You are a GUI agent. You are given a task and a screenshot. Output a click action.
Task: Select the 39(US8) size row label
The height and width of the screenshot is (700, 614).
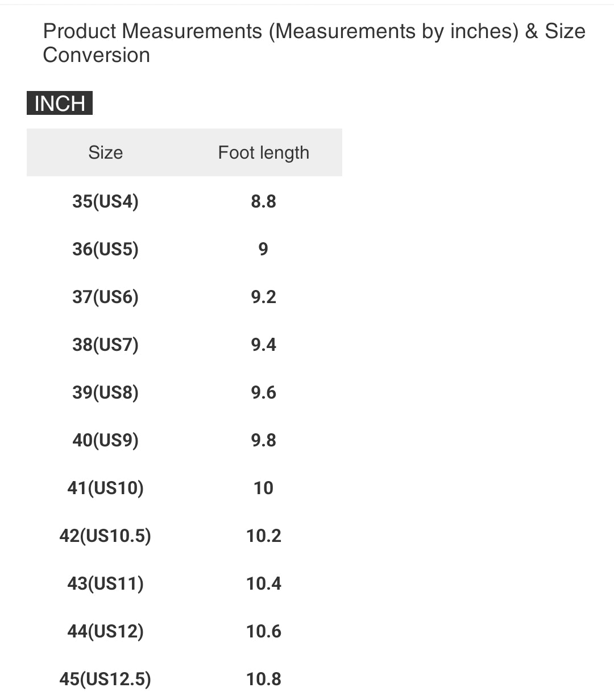pyautogui.click(x=105, y=392)
